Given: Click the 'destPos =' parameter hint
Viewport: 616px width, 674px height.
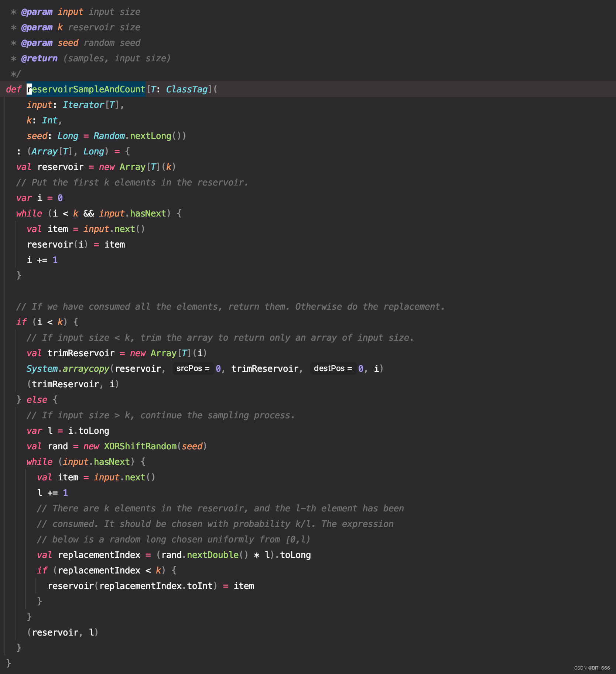Looking at the screenshot, I should pos(333,369).
